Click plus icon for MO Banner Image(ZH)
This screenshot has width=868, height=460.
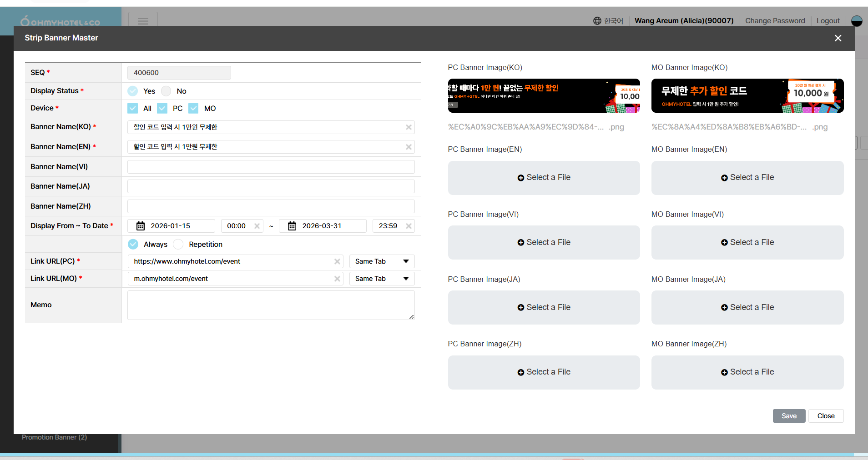point(724,372)
